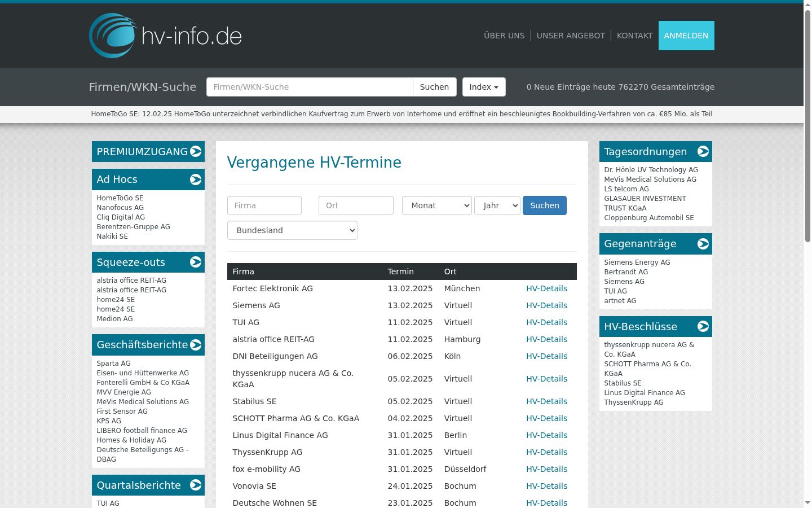Image resolution: width=812 pixels, height=508 pixels.
Task: Click the HomeToGo news ticker text
Action: click(x=401, y=114)
